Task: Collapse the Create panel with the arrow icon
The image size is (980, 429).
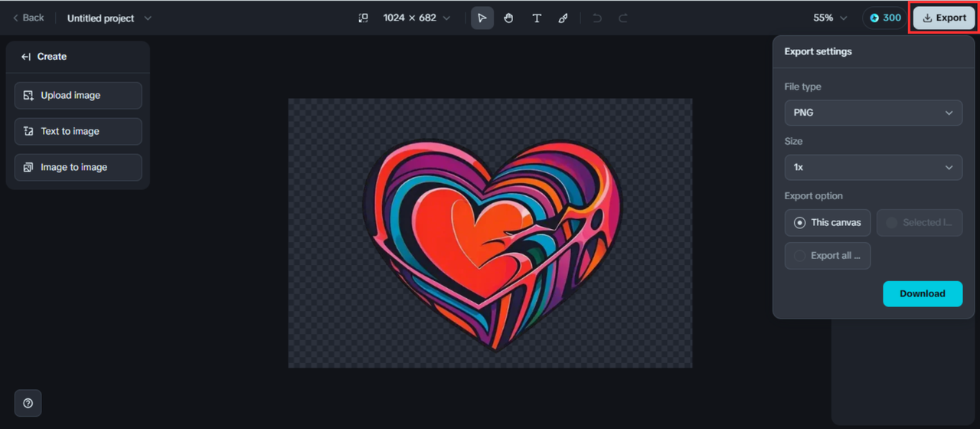Action: click(26, 57)
